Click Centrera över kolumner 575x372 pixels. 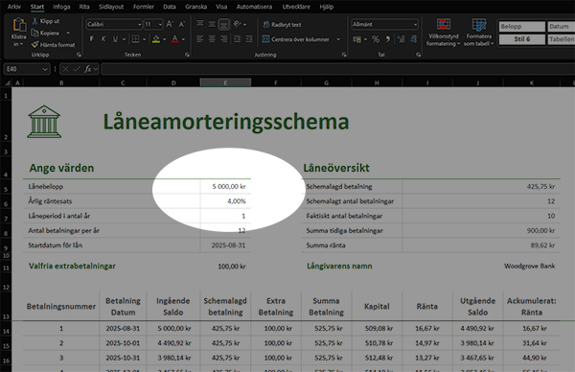[x=296, y=39]
